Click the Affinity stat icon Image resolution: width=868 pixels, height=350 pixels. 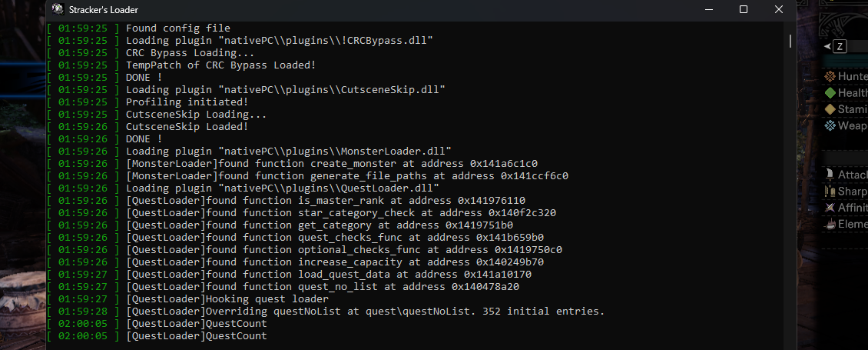coord(830,208)
